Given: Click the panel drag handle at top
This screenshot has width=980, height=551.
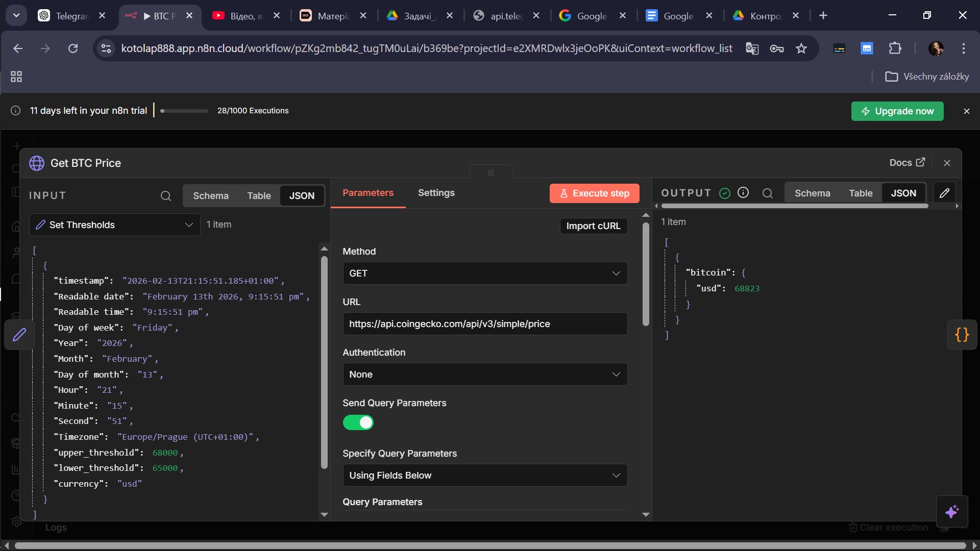Looking at the screenshot, I should (x=491, y=173).
